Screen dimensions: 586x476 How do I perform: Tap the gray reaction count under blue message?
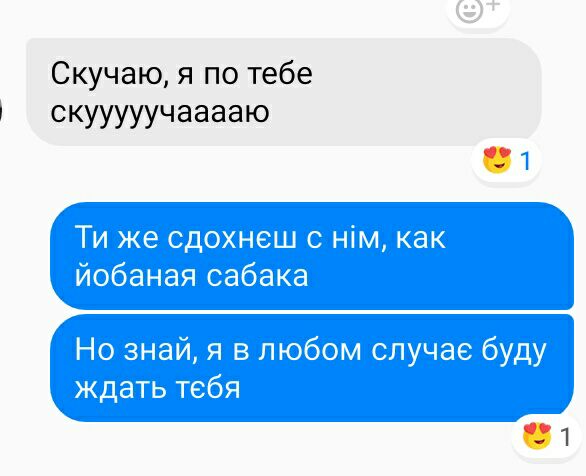click(x=566, y=437)
